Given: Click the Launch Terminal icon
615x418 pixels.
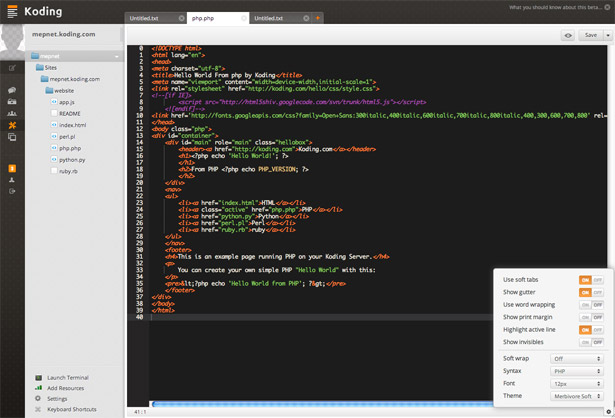Looking at the screenshot, I should click(x=38, y=378).
